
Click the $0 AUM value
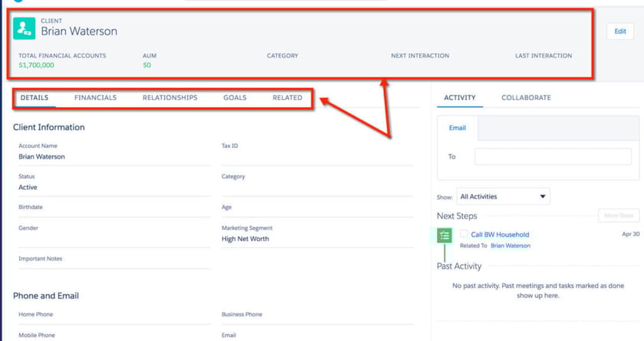coord(146,65)
